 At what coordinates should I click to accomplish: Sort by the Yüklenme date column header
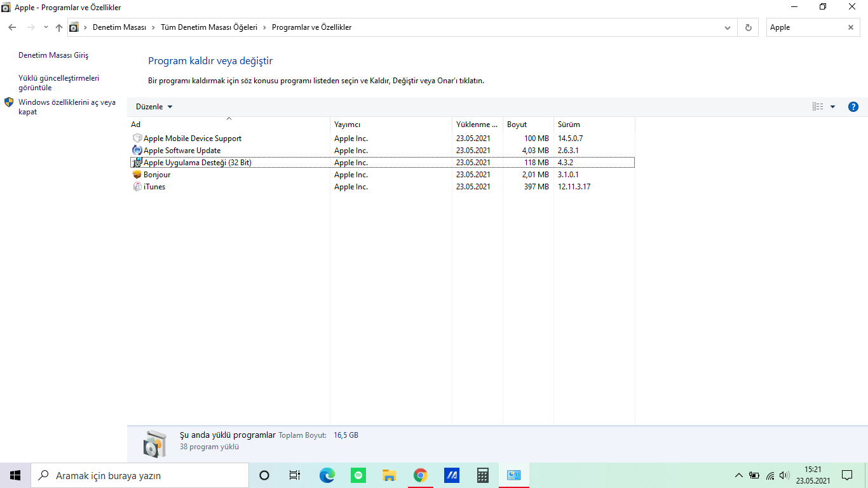(477, 125)
